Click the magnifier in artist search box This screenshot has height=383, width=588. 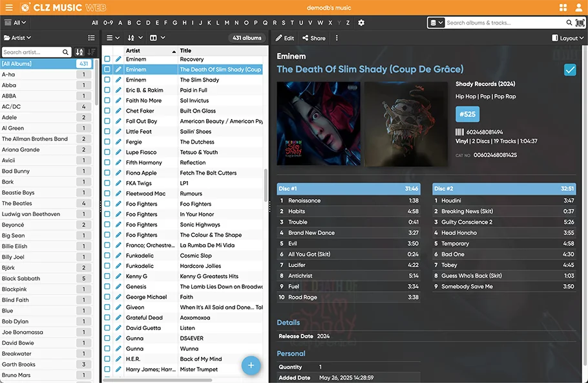click(x=65, y=52)
